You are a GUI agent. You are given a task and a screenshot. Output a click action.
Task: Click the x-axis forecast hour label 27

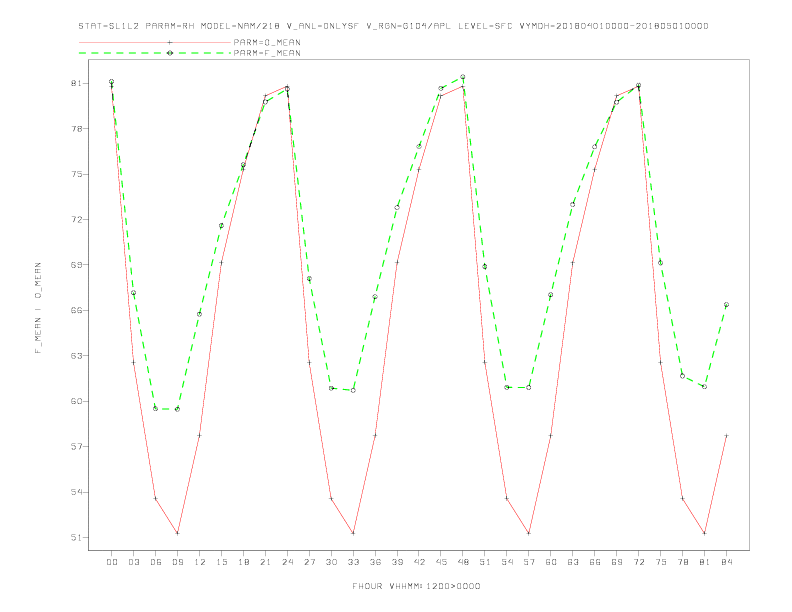pos(309,562)
